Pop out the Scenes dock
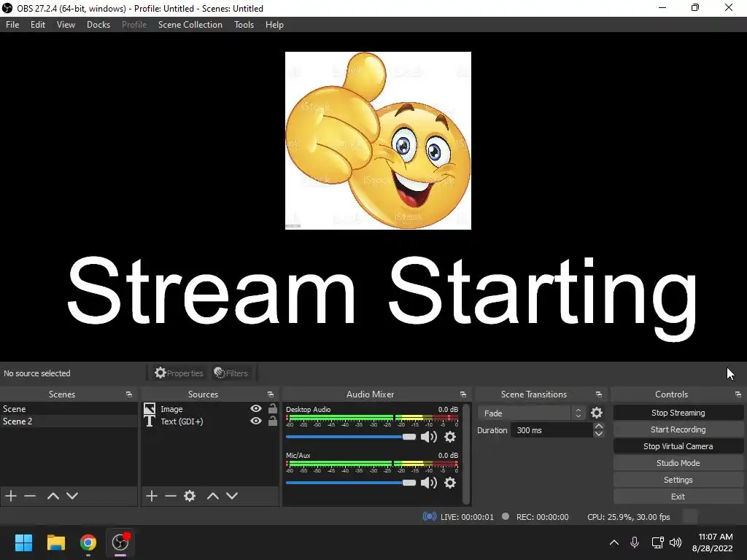 point(128,394)
